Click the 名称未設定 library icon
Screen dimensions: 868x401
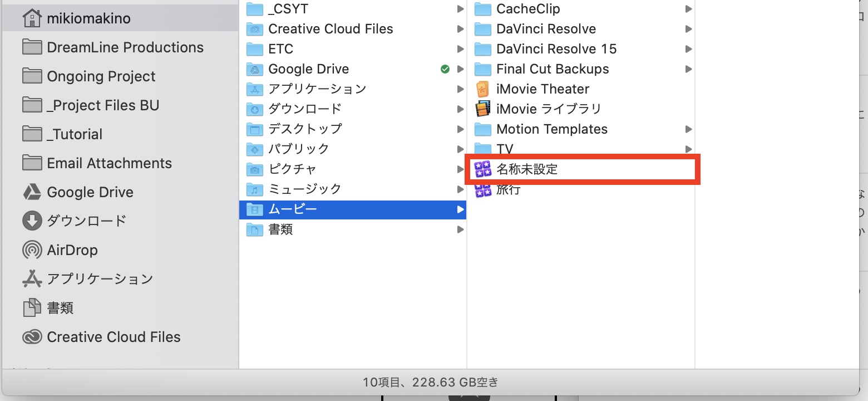tap(483, 169)
